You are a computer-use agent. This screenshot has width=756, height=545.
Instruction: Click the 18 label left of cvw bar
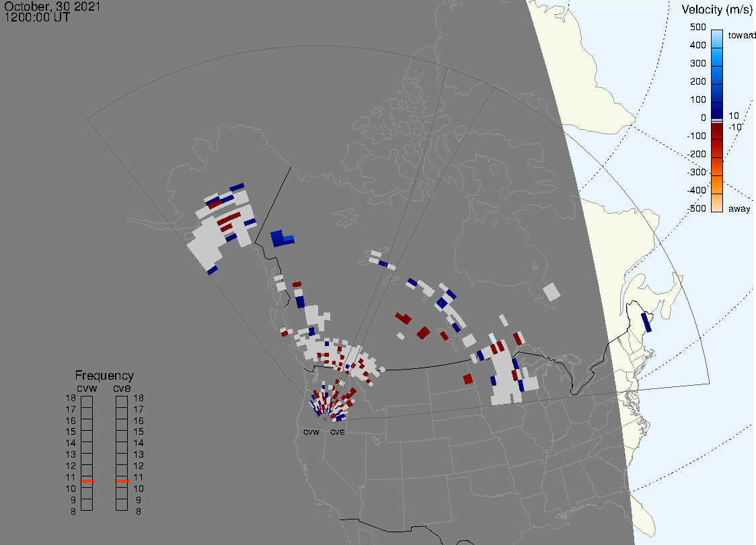click(71, 398)
